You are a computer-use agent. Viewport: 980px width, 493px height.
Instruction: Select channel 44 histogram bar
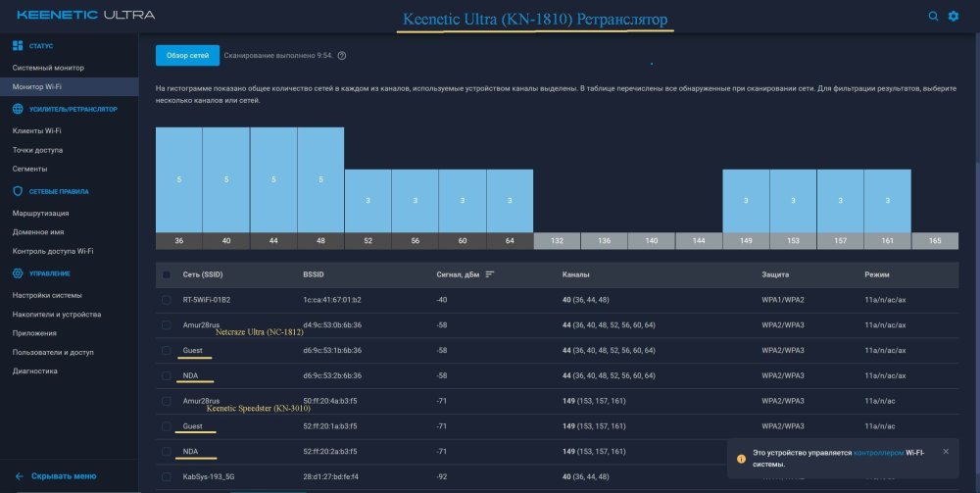click(273, 180)
